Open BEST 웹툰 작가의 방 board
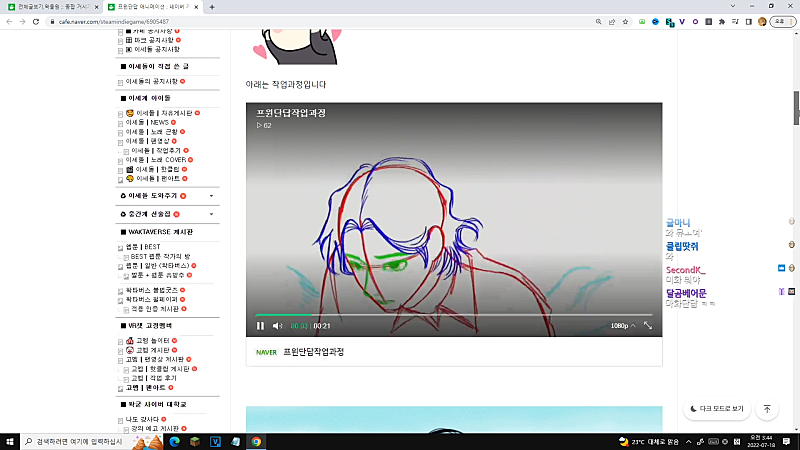 tap(160, 257)
